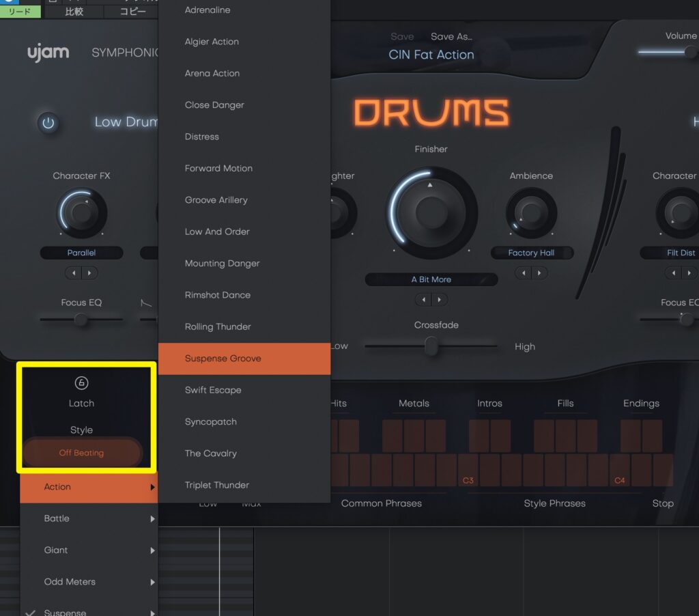The width and height of the screenshot is (699, 616).
Task: Open the Giant style category
Action: pyautogui.click(x=89, y=550)
